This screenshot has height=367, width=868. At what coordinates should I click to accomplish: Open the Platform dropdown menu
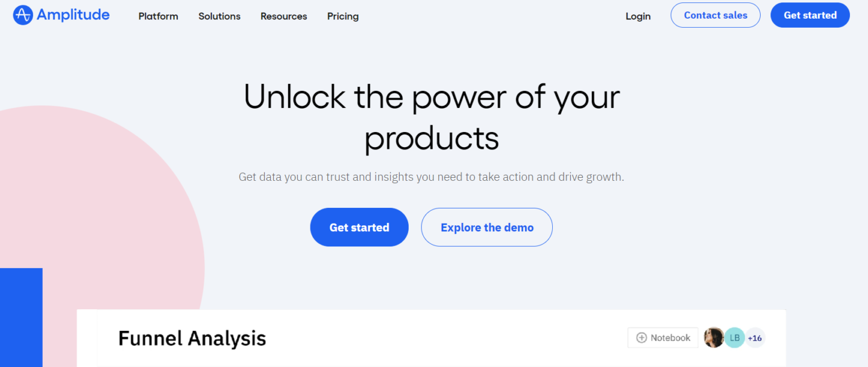point(158,16)
